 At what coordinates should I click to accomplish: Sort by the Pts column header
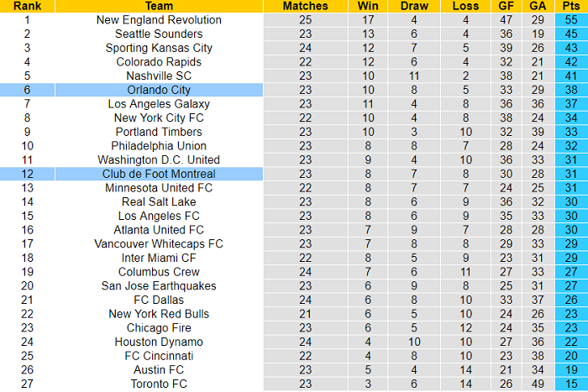click(x=570, y=6)
